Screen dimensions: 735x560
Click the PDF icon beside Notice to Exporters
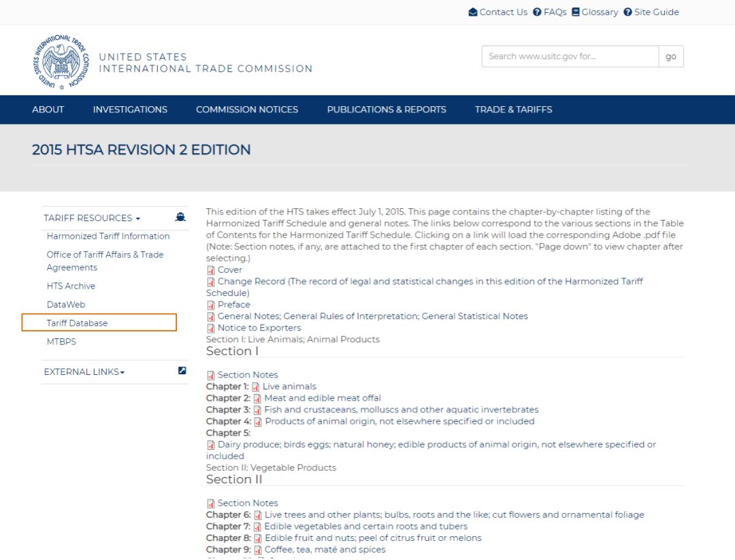click(x=211, y=329)
